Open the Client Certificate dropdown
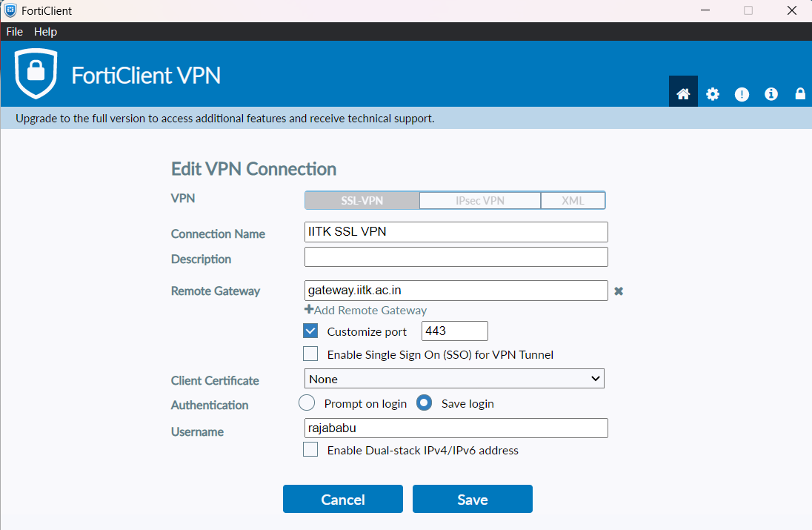This screenshot has height=530, width=812. 454,379
